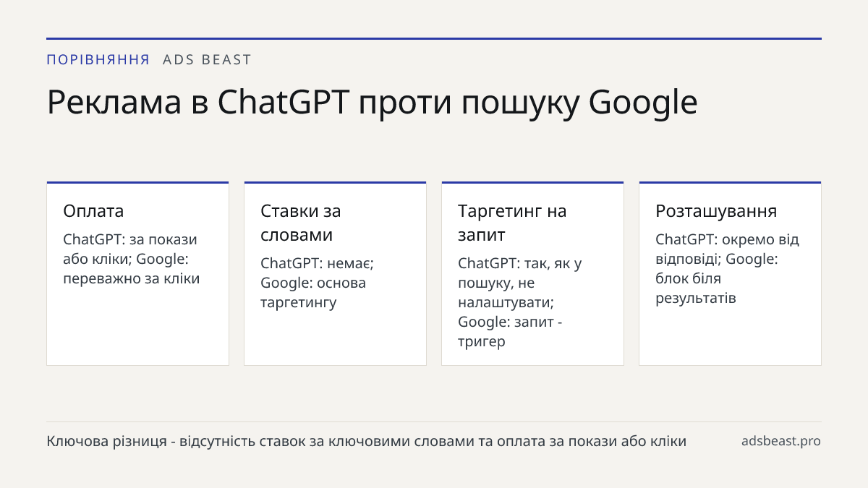Click text 'ChatGPT: окремо від відповіді'

tap(727, 249)
